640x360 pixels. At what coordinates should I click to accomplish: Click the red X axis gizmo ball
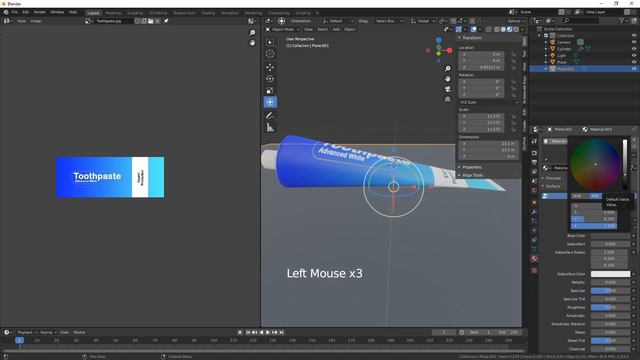pyautogui.click(x=449, y=51)
